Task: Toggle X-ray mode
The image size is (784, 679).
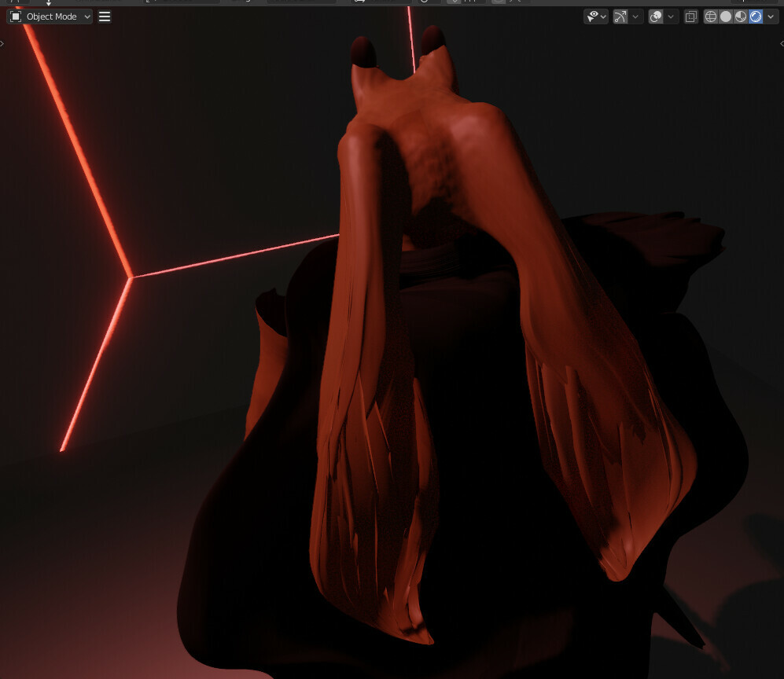Action: click(691, 17)
